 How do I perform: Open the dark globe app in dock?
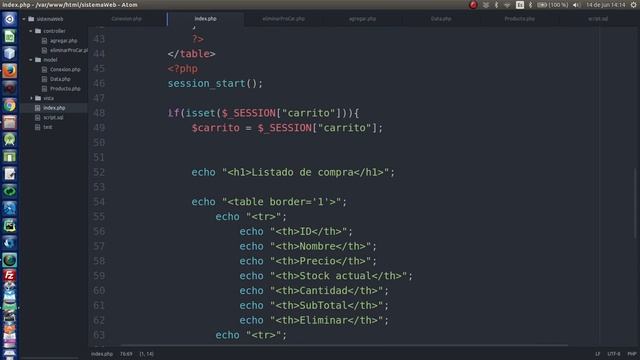pyautogui.click(x=9, y=260)
